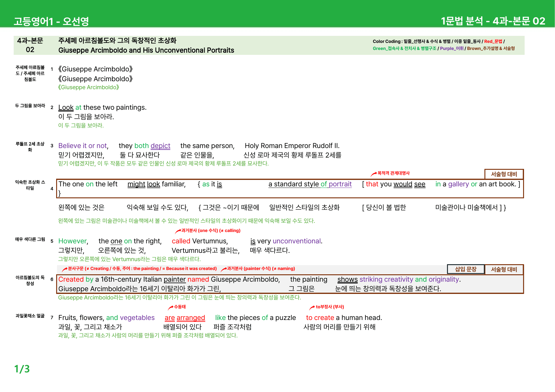
Task: Click the red word 'that' in sentence 4
Action: (372, 184)
